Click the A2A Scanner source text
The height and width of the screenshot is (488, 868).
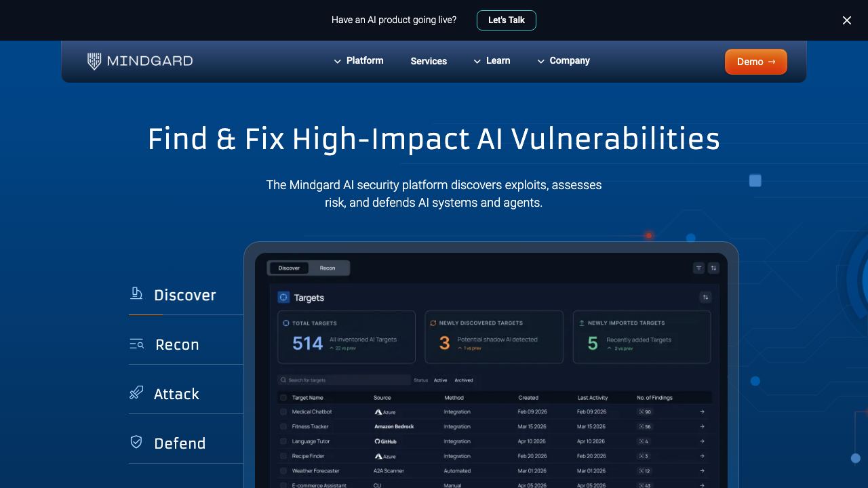[389, 471]
